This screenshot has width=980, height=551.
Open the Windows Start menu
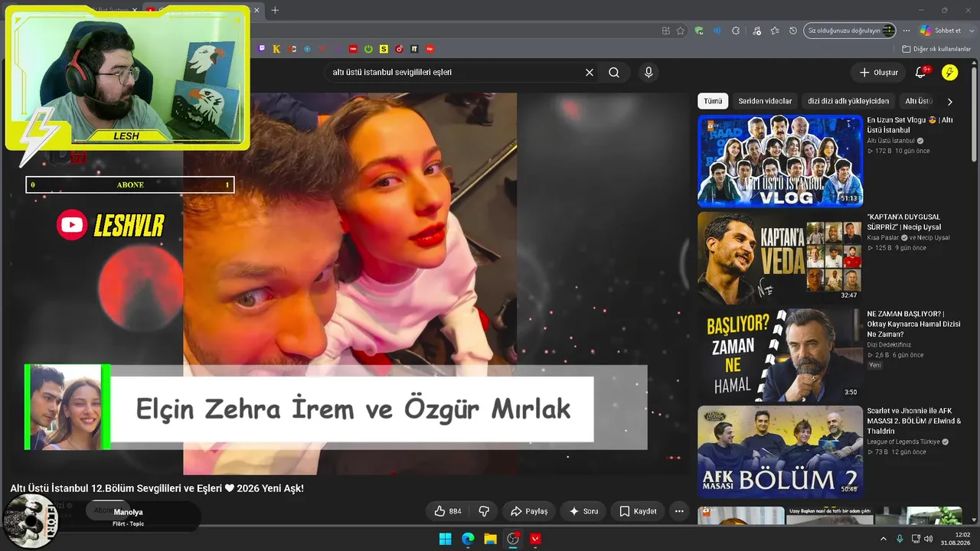[445, 539]
